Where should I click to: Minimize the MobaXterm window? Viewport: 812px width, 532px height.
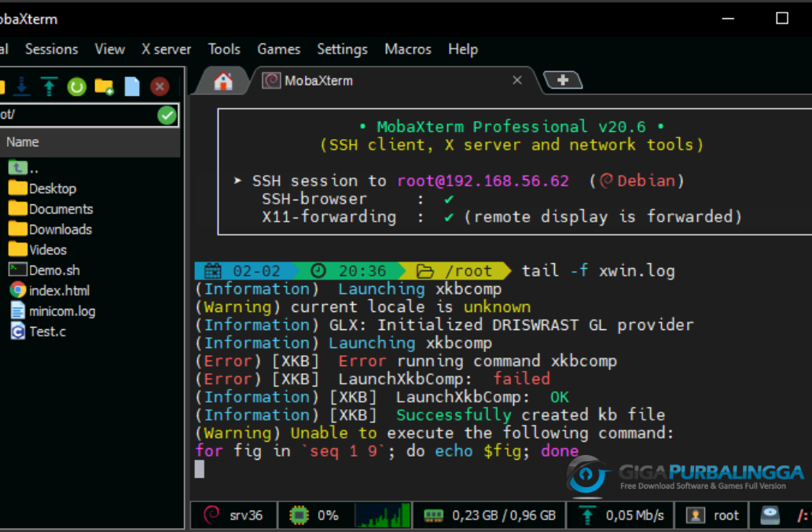728,19
